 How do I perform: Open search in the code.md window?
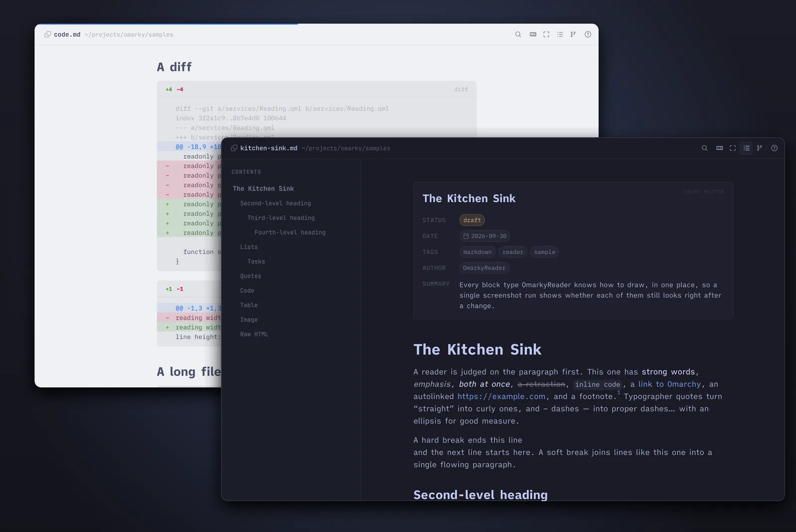point(518,34)
